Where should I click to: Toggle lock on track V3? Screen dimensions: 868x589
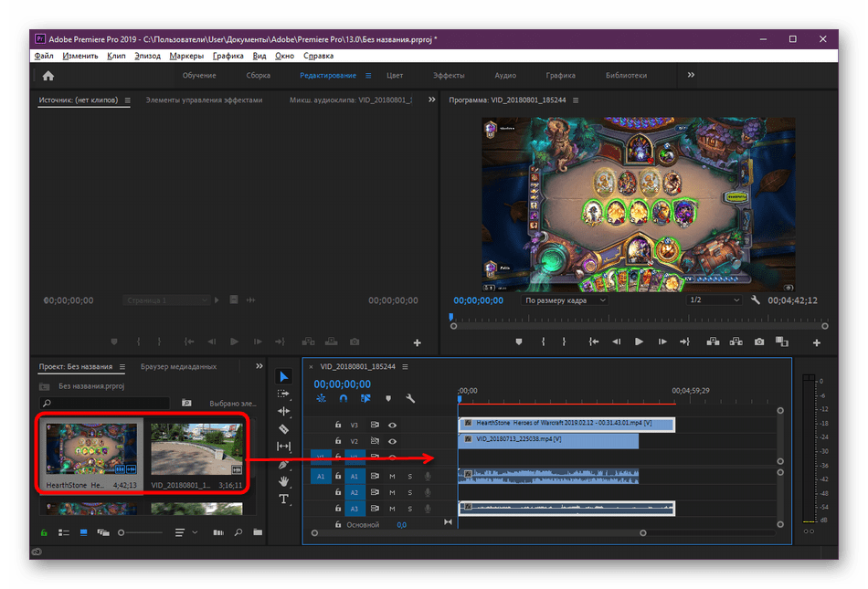[x=338, y=425]
